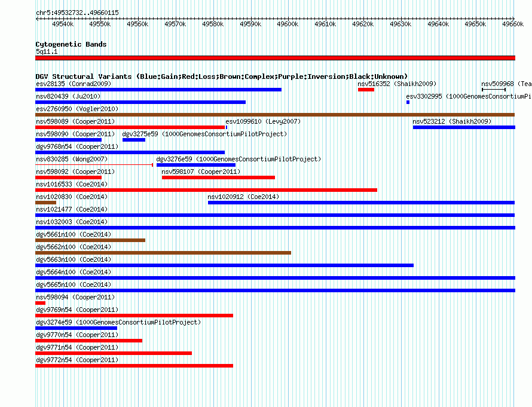This screenshot has height=407, width=532.
Task: Click the dgv5665n100 (Coe2014) label
Action: coord(74,284)
